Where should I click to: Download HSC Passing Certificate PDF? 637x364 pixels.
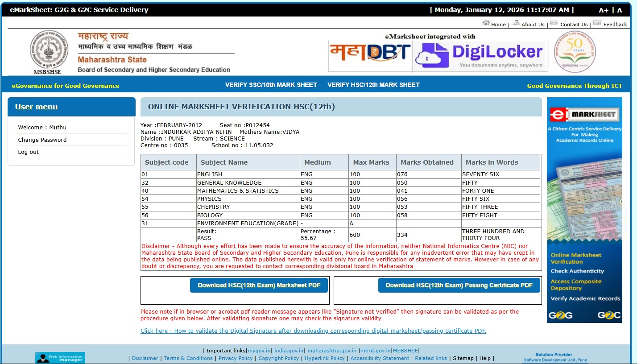tap(459, 285)
